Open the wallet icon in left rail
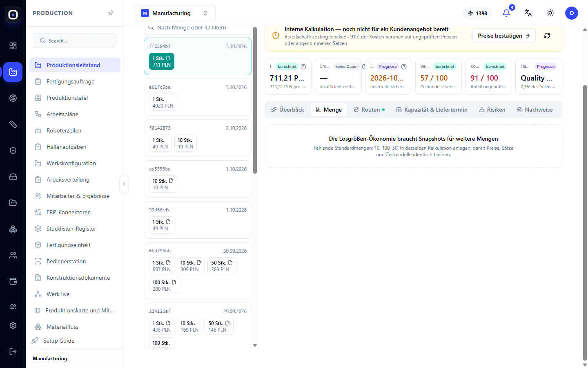 (13, 281)
